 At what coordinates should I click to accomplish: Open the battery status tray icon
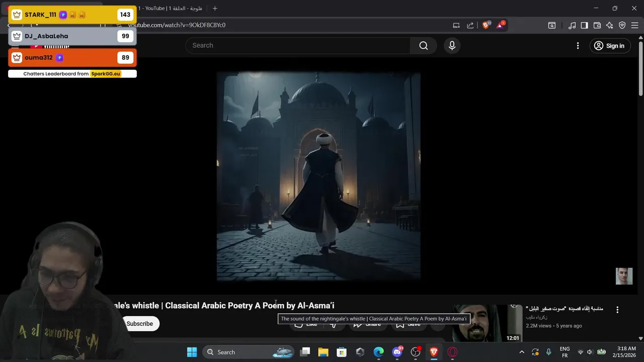[x=601, y=352]
